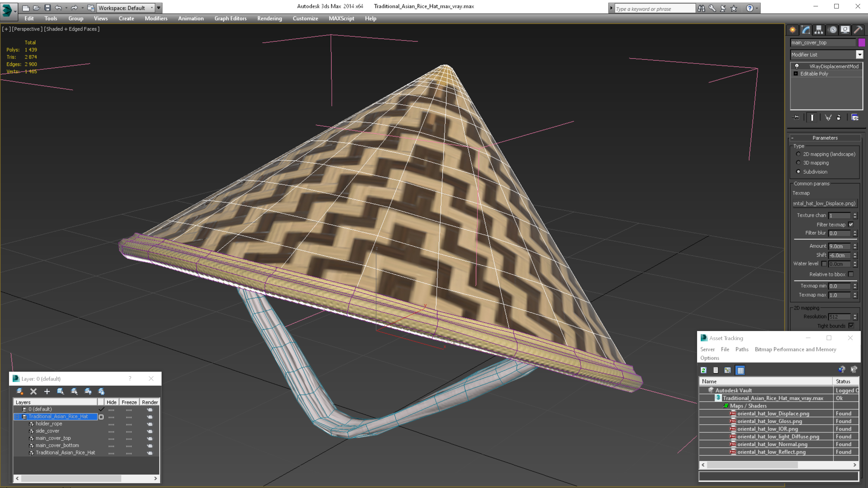The image size is (868, 488).
Task: Enable Relative to bbox checkbox
Action: point(851,274)
